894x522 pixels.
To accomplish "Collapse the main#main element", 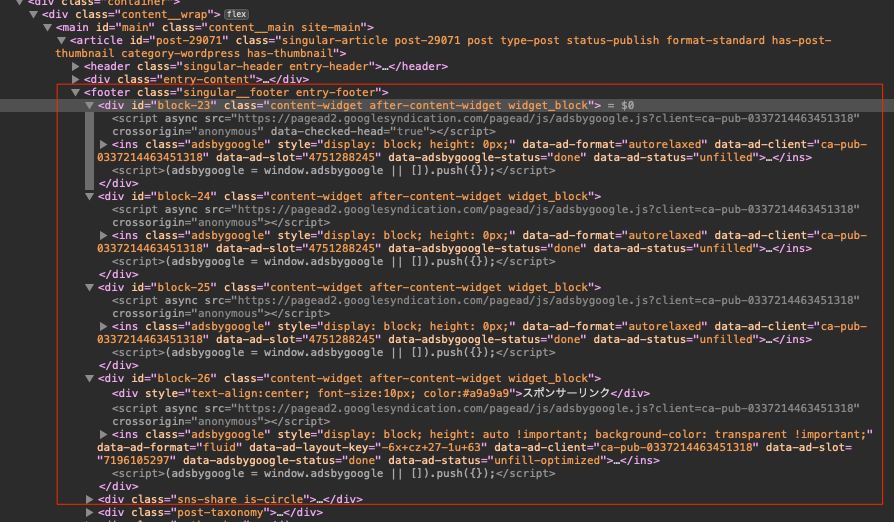I will pos(47,27).
